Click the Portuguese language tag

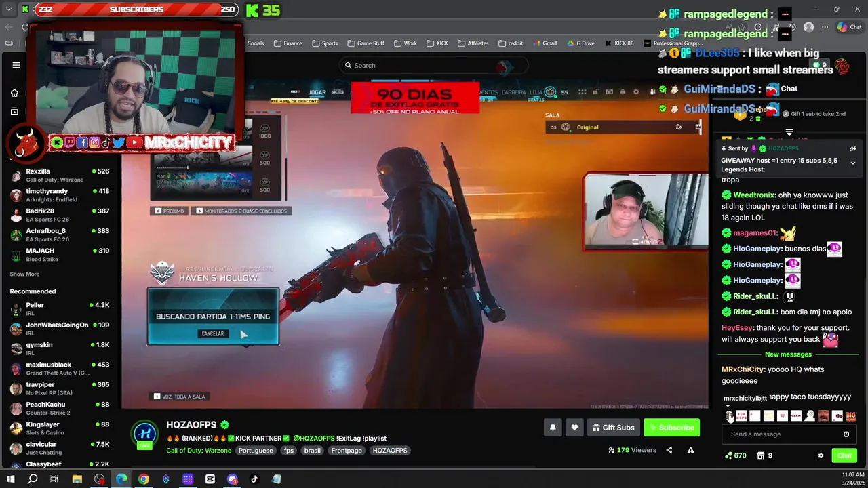(x=256, y=451)
